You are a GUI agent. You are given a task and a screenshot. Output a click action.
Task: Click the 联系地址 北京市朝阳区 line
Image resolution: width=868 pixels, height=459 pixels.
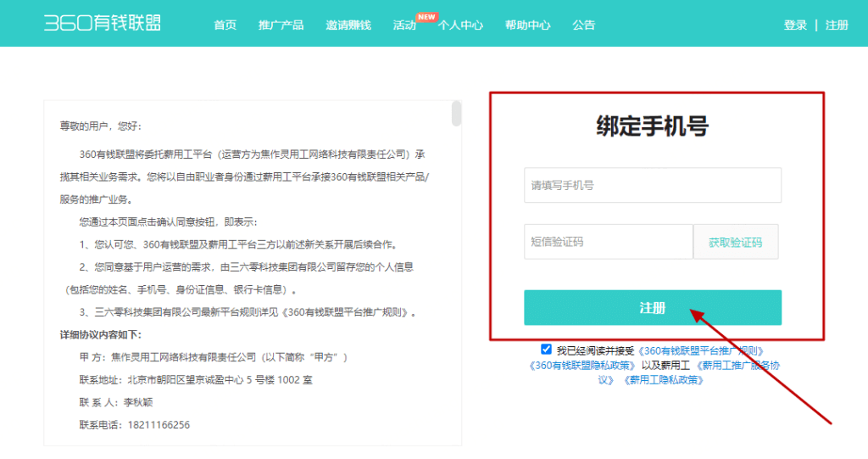[196, 380]
